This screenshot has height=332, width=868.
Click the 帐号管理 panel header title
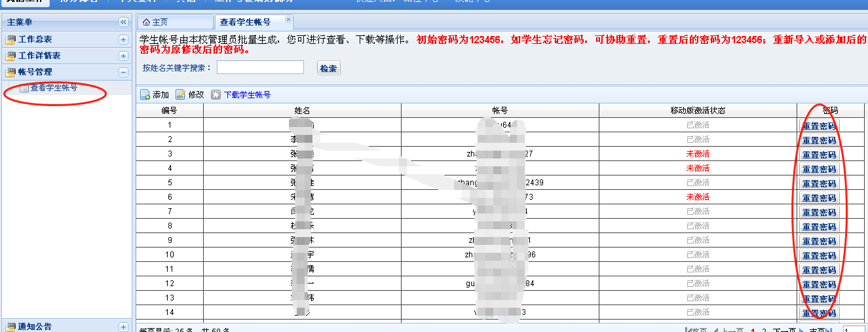click(35, 72)
